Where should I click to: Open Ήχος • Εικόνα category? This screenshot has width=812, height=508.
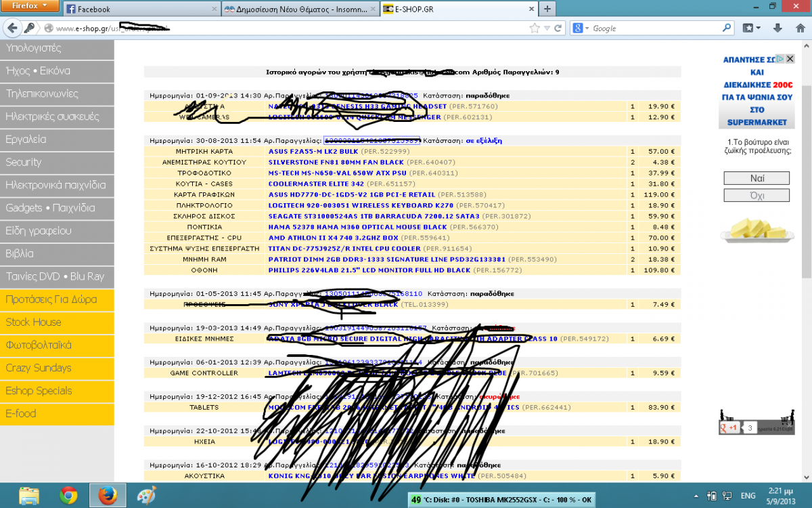pyautogui.click(x=57, y=71)
